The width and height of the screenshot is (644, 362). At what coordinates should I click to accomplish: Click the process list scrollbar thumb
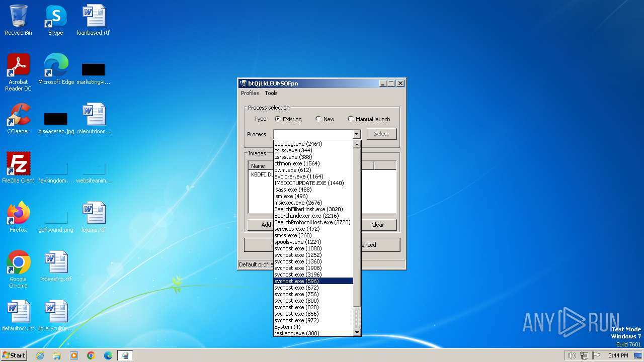coord(357,228)
